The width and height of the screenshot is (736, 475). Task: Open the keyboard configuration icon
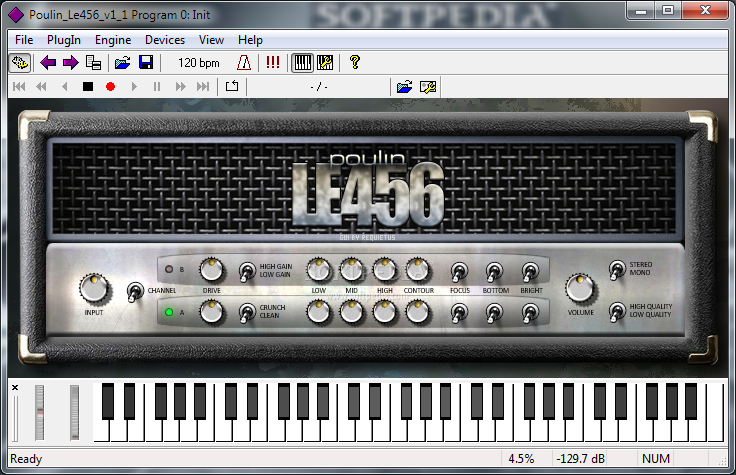(325, 62)
